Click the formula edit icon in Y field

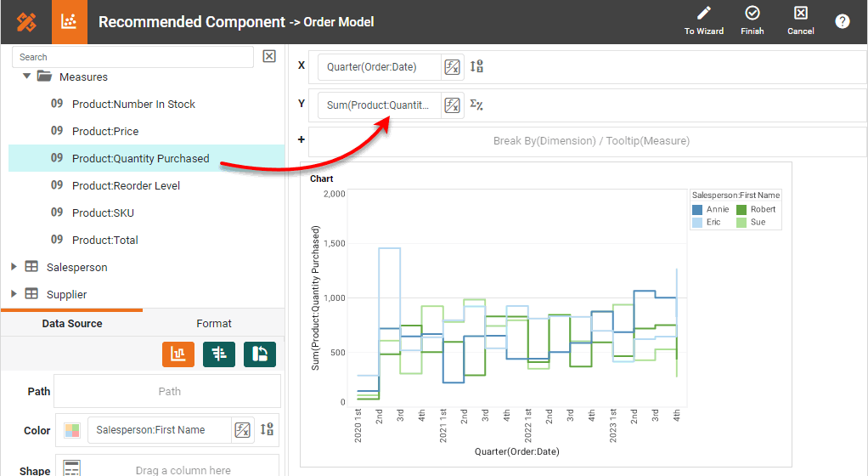pyautogui.click(x=453, y=105)
